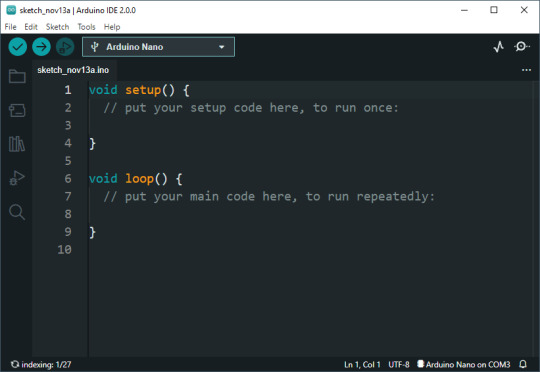Show notifications via the bell icon
The image size is (540, 372).
[x=523, y=364]
